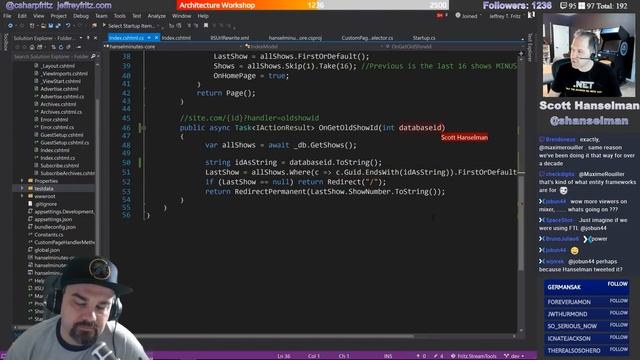Click Fritz.StreamTools repository in status bar
The width and height of the screenshot is (640, 360).
coord(473,356)
